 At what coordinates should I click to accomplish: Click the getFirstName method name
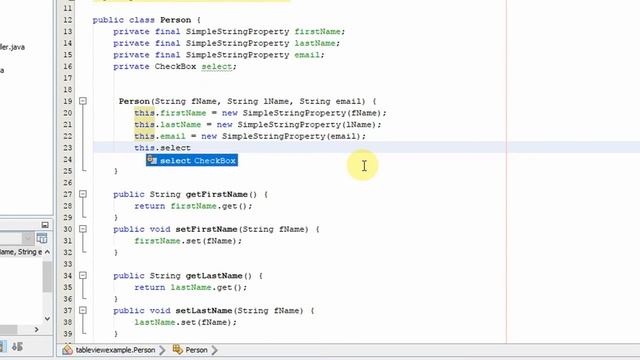coord(216,194)
